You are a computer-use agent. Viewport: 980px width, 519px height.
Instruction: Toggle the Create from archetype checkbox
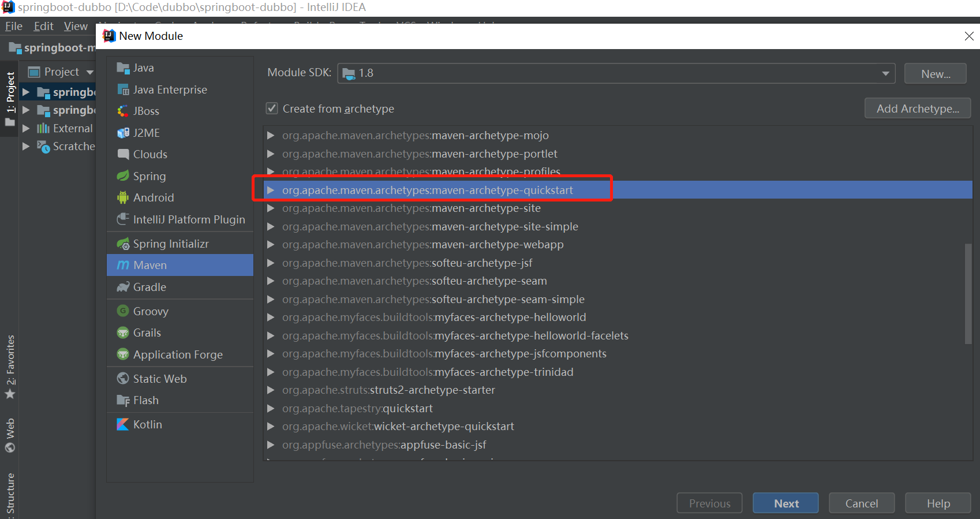coord(272,109)
